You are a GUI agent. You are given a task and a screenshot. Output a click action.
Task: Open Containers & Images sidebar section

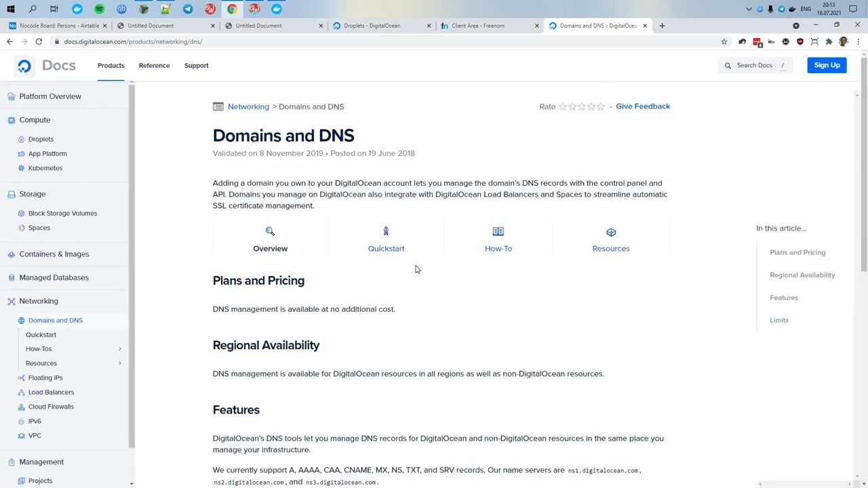(54, 254)
